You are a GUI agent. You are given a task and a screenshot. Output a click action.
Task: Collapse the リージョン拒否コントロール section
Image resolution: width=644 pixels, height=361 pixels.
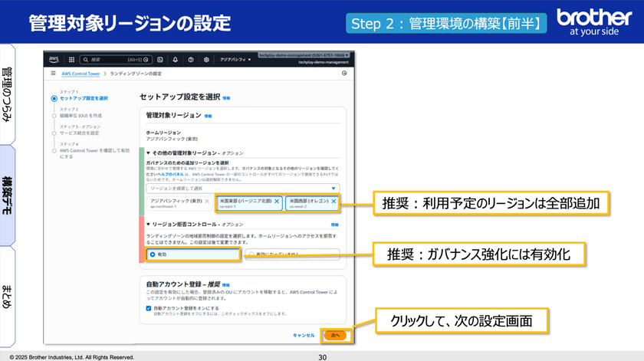point(149,224)
